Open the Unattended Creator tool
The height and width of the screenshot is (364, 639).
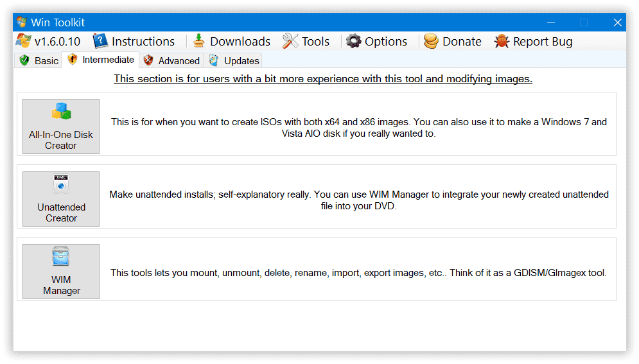61,199
